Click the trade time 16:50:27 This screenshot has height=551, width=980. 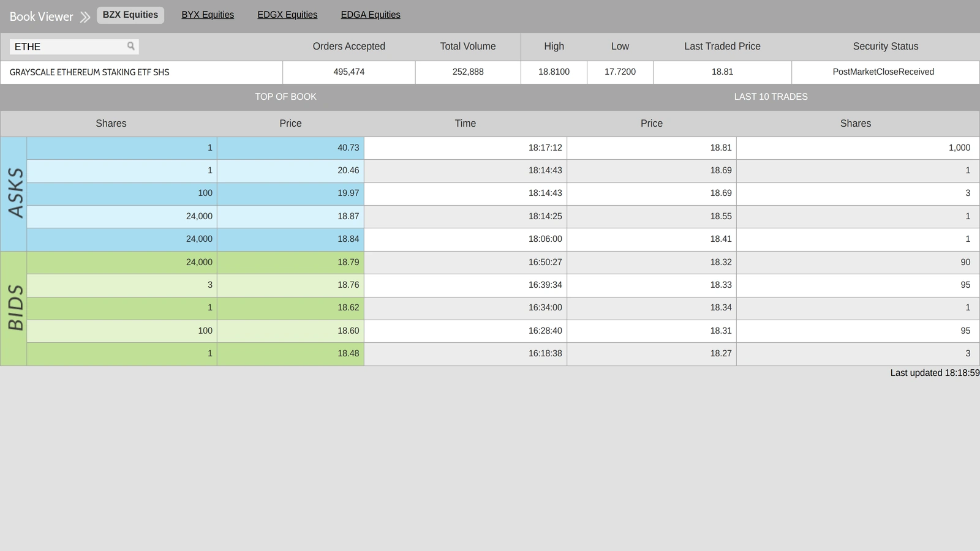tap(545, 263)
